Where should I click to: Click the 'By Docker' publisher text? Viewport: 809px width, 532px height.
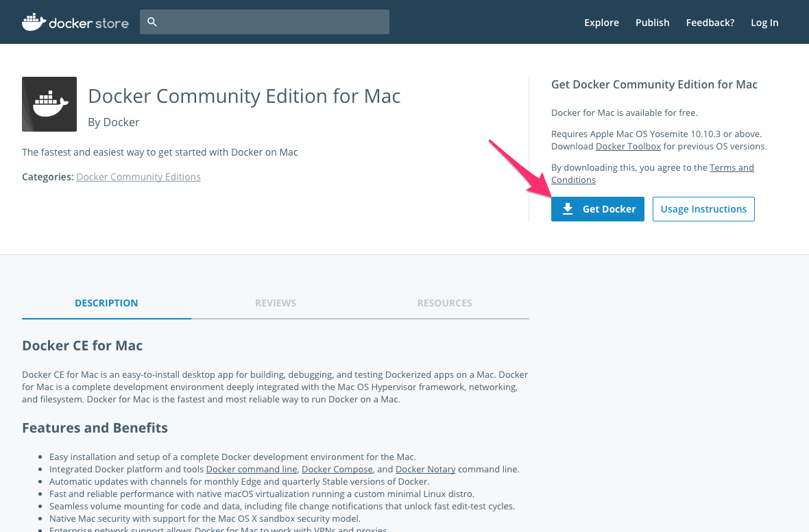pyautogui.click(x=114, y=122)
